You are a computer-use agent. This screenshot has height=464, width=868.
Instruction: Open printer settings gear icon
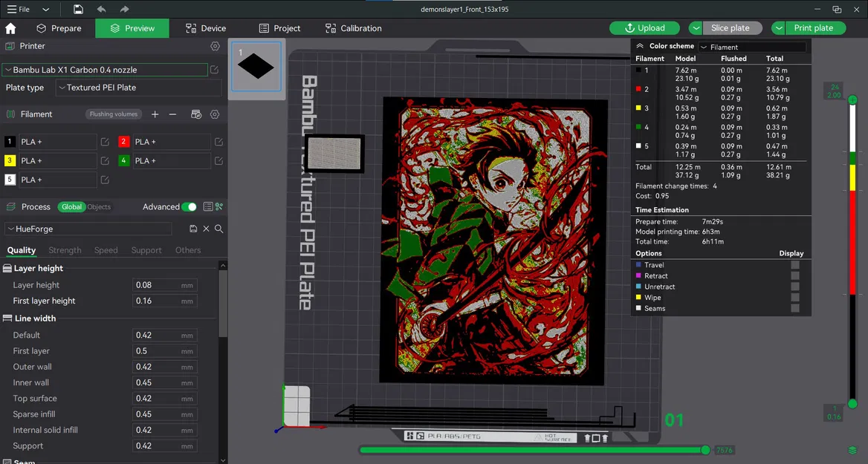coord(215,46)
